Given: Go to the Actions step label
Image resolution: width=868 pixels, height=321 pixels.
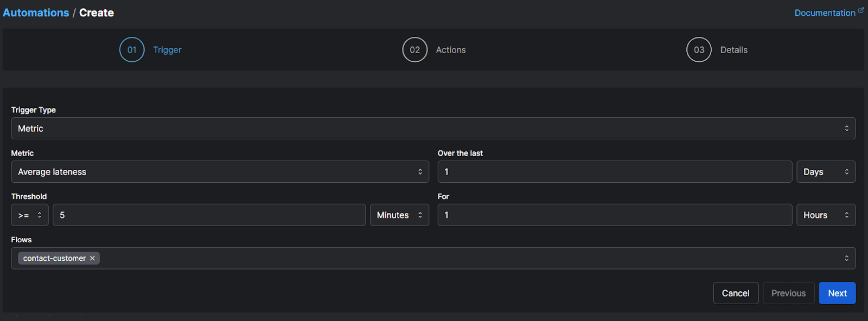Looking at the screenshot, I should (451, 50).
